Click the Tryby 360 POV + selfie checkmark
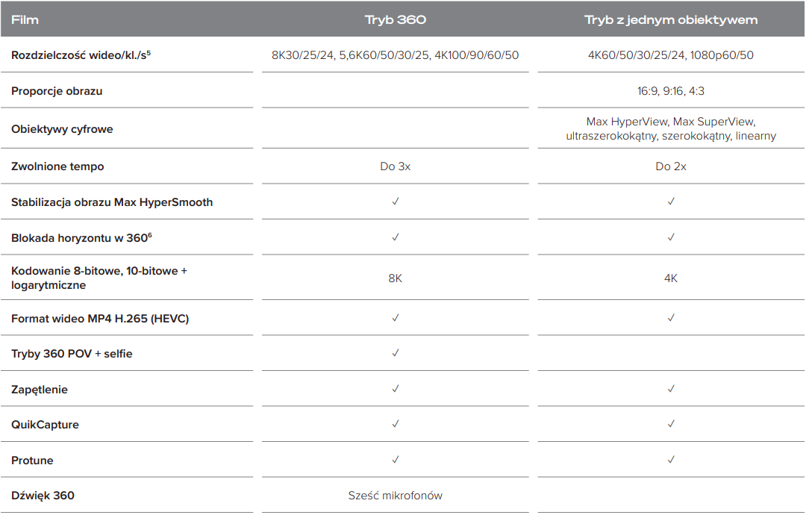The width and height of the screenshot is (812, 515). 395,353
